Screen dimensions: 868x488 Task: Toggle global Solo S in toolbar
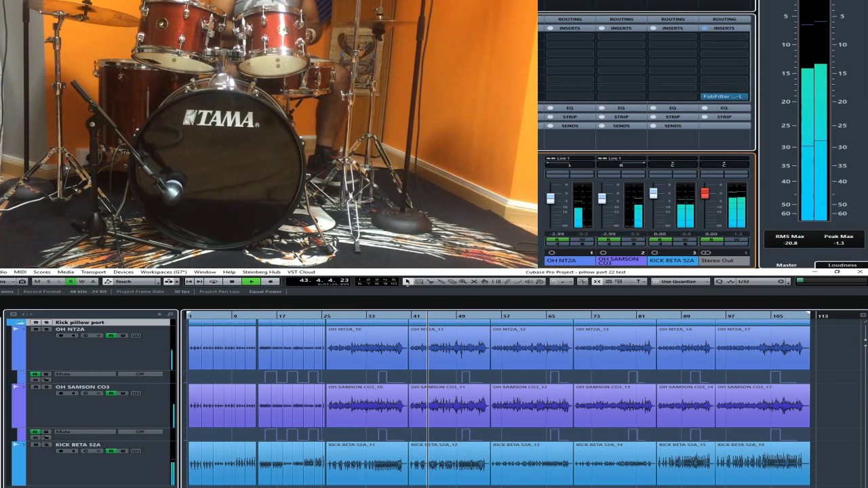[48, 281]
